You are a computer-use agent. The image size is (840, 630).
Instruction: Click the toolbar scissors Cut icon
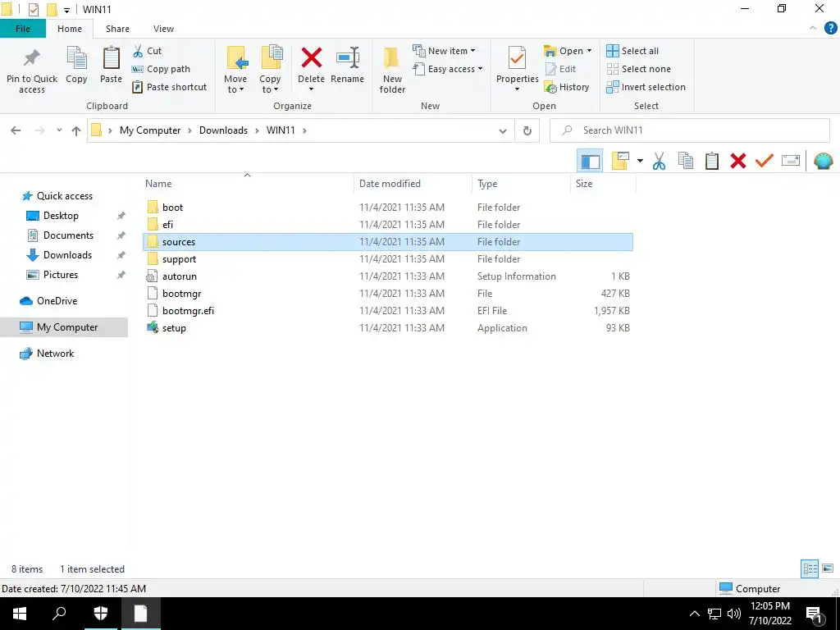(659, 161)
